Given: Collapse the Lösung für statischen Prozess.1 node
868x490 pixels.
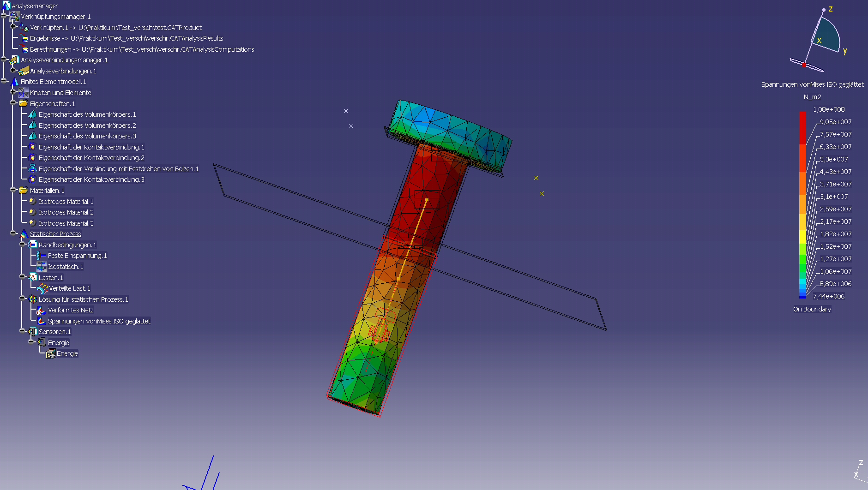Looking at the screenshot, I should [22, 298].
